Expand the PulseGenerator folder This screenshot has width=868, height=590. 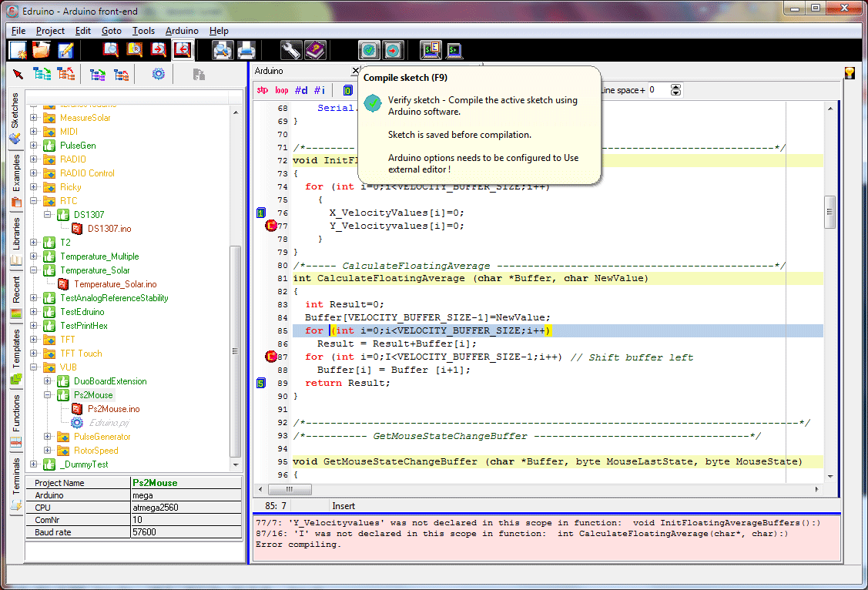coord(48,437)
